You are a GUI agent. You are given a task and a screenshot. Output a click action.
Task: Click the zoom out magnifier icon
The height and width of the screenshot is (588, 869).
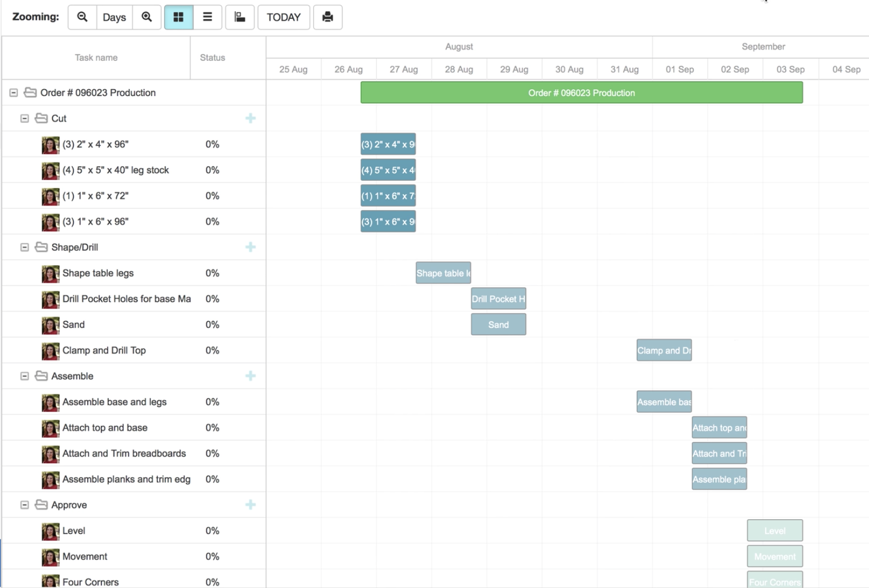pos(82,17)
